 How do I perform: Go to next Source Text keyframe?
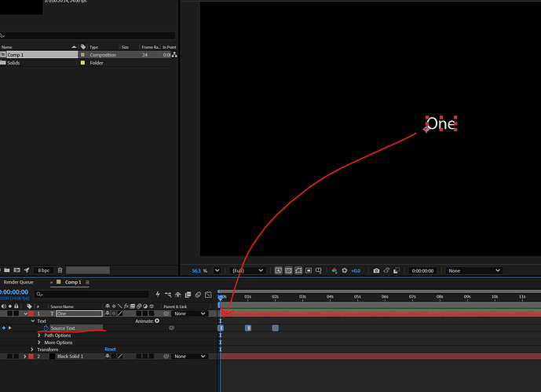click(x=10, y=328)
